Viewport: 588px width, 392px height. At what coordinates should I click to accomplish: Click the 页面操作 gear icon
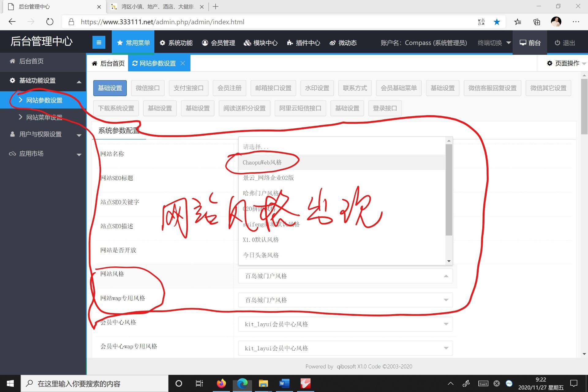[x=549, y=63]
